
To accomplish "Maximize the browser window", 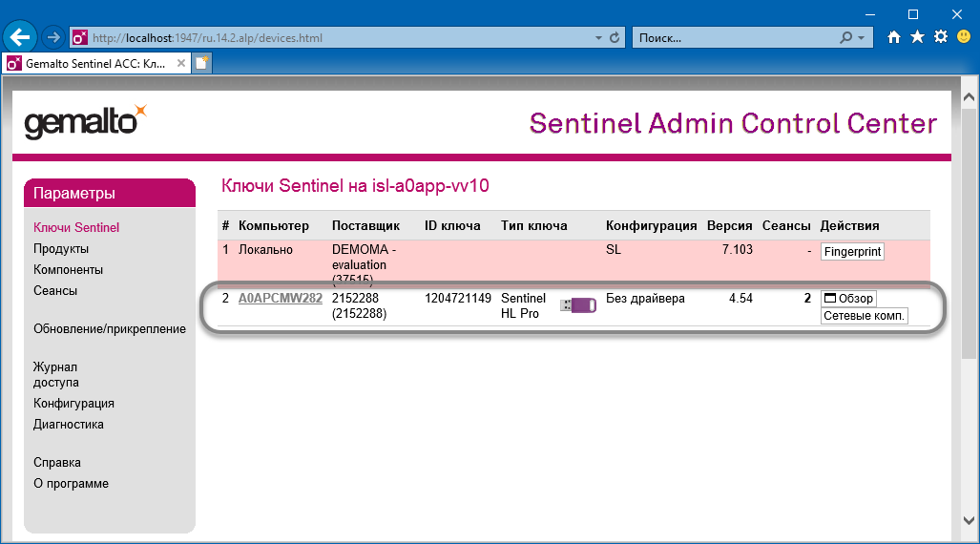I will (x=913, y=13).
